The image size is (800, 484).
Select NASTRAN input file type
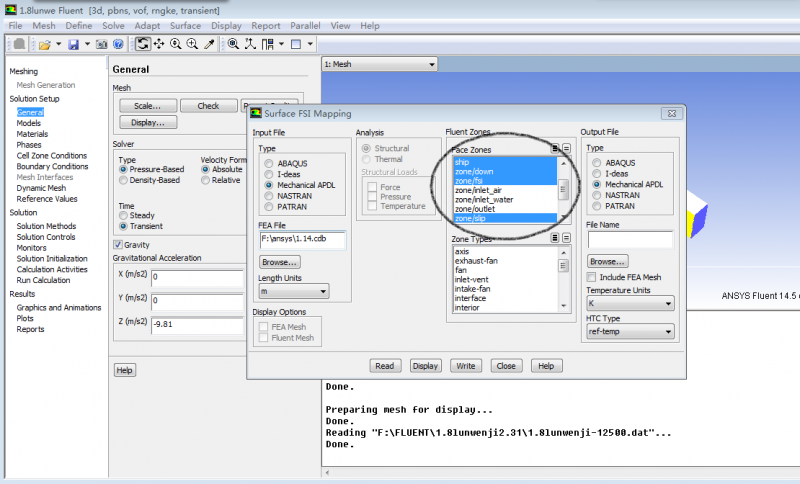pyautogui.click(x=268, y=196)
